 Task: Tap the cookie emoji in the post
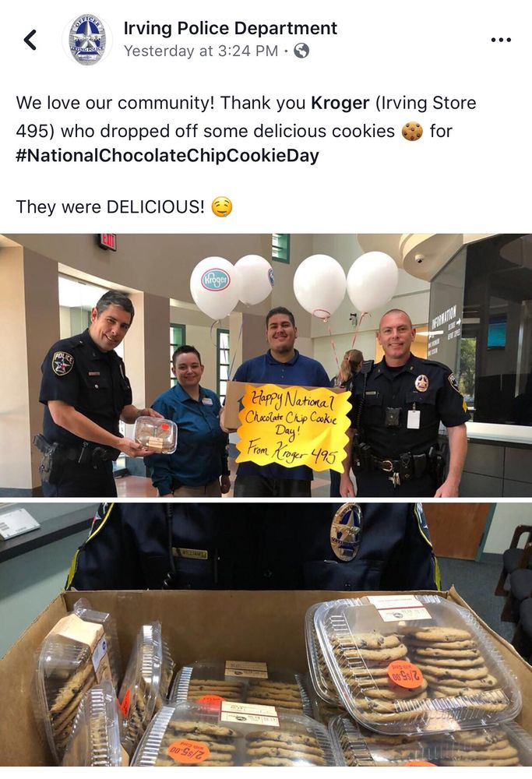pos(412,131)
